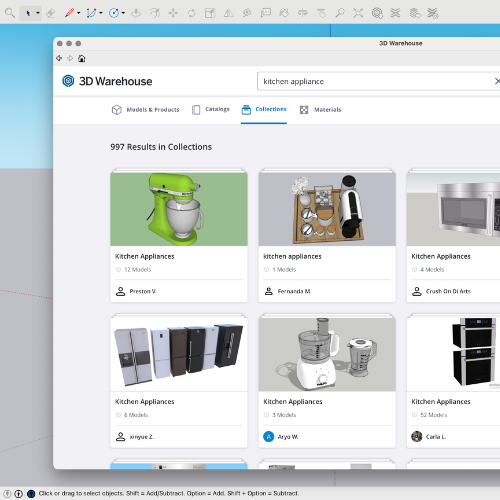Click the '3 Models' count text
The height and width of the screenshot is (500, 500).
[x=284, y=415]
